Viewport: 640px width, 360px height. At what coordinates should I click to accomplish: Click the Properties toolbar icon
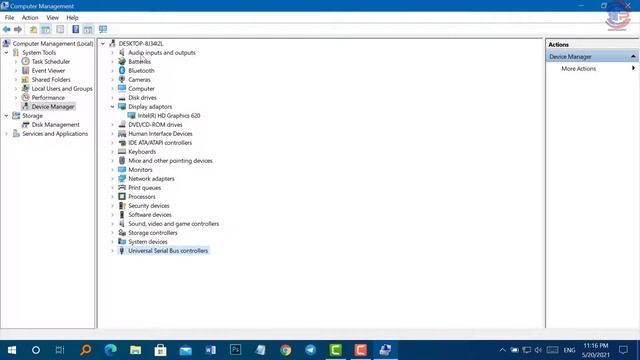(60, 29)
